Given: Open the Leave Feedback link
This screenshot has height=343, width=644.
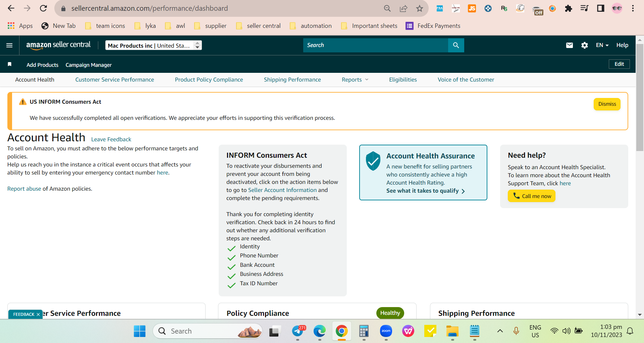Looking at the screenshot, I should tap(111, 139).
